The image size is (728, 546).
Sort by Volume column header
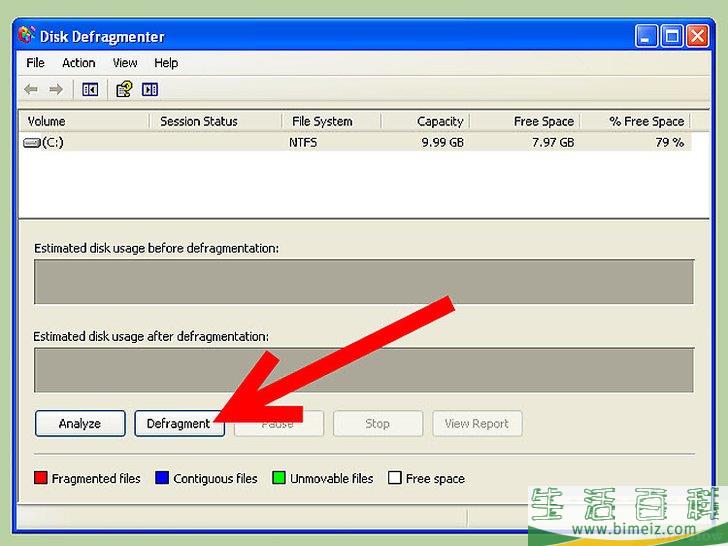tap(84, 122)
